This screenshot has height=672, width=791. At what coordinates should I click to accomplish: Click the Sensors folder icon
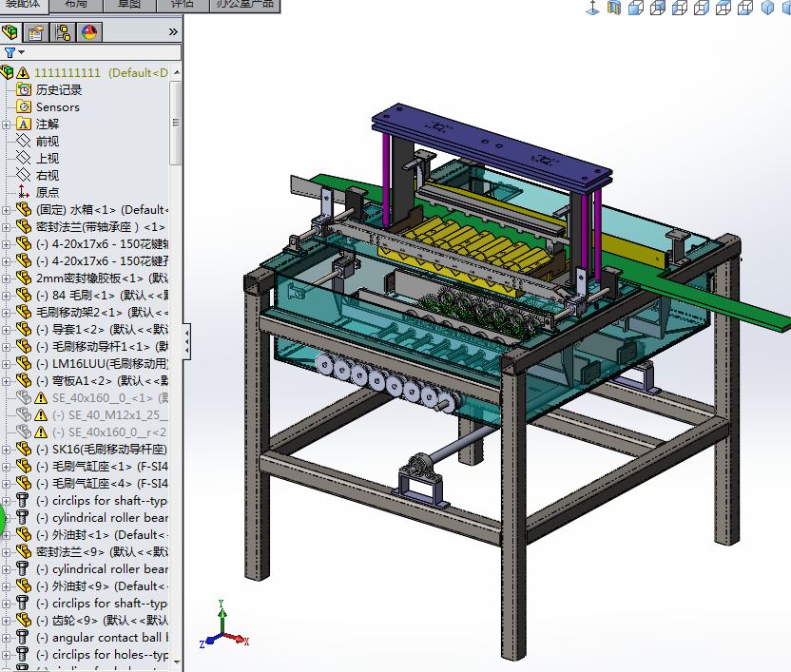point(24,107)
